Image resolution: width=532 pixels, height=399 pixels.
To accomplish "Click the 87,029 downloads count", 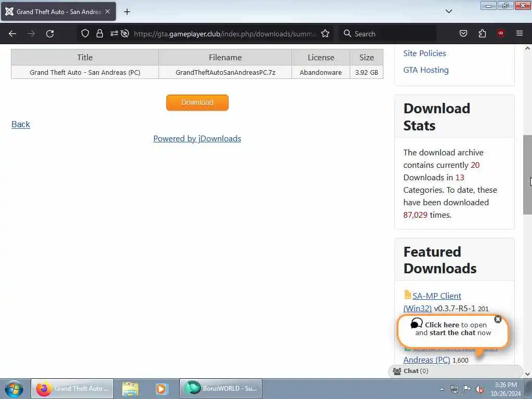I will 415,215.
